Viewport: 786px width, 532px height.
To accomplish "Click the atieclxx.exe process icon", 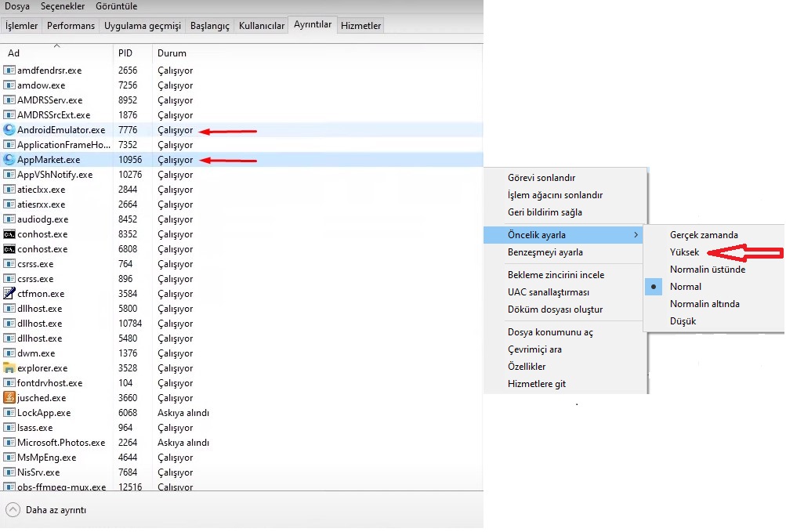I will coord(9,190).
